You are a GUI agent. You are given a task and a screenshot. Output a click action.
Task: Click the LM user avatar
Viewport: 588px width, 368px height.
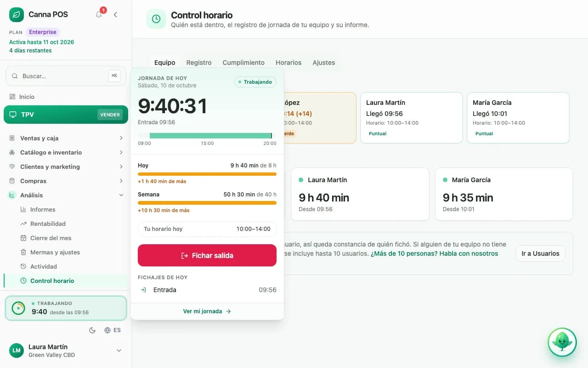point(17,351)
